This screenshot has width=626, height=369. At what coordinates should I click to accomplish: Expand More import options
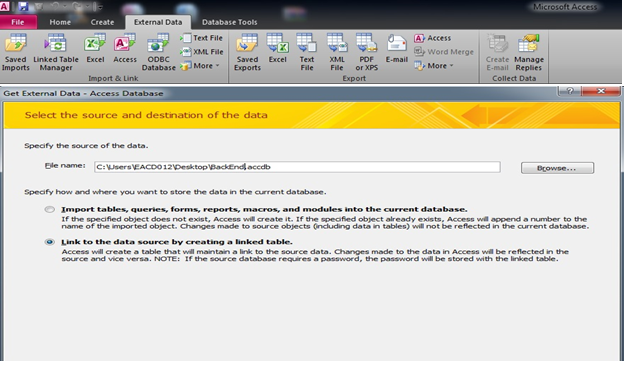point(200,66)
